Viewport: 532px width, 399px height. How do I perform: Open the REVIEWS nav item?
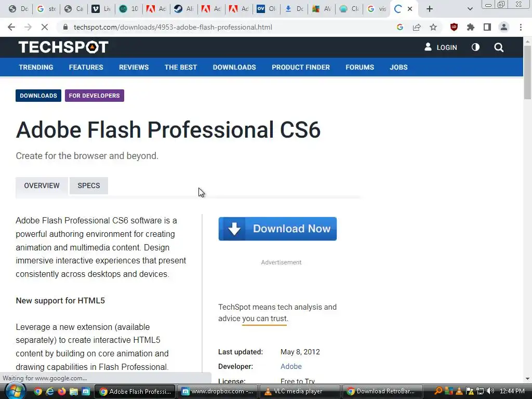coord(134,67)
